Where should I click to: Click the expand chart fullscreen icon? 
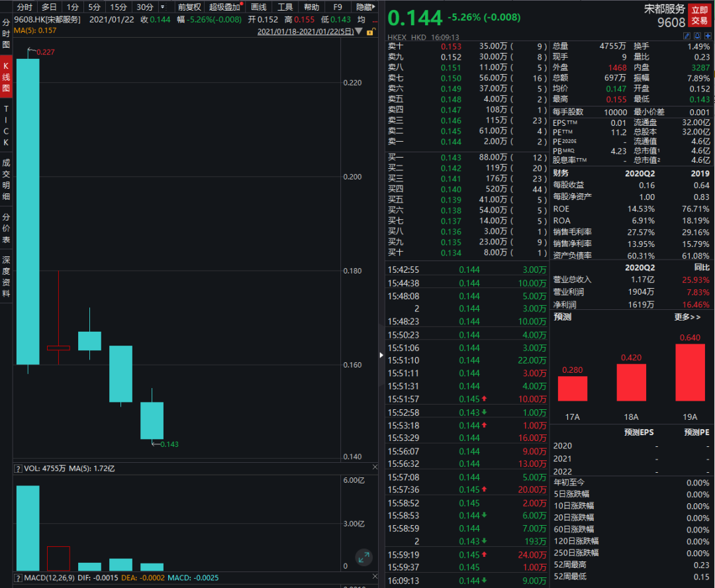click(x=363, y=558)
